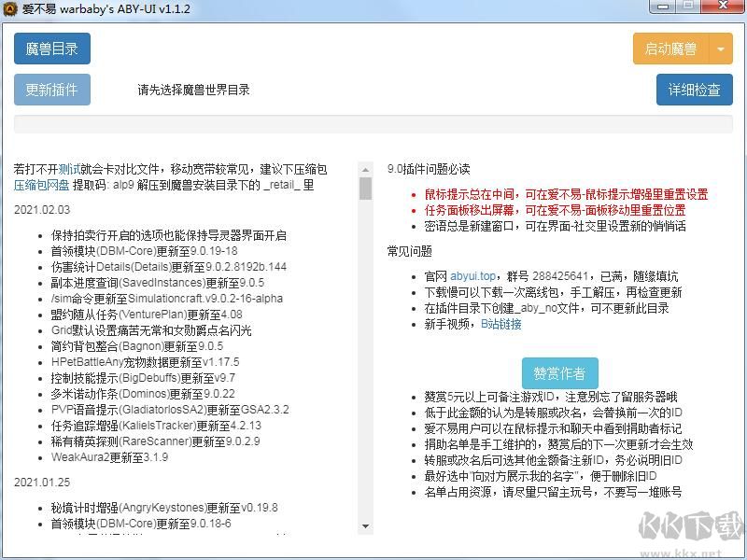The image size is (747, 560).
Task: Click the ABY-UI title bar app icon
Action: 10,8
